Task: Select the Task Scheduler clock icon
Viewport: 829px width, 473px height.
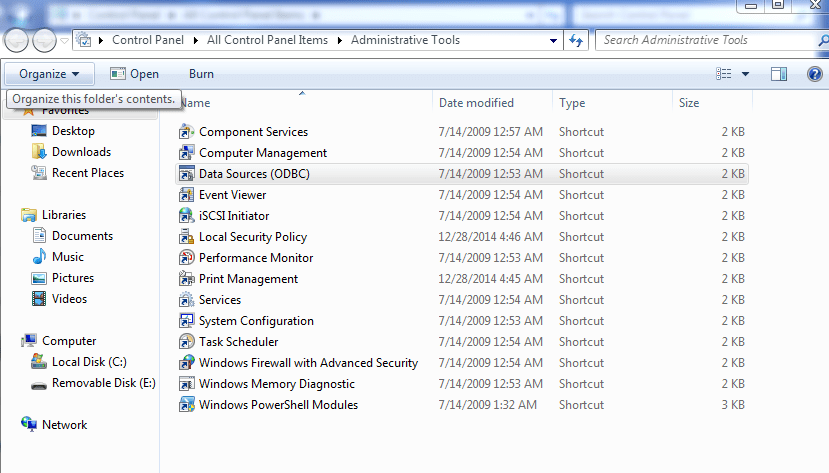Action: [186, 342]
